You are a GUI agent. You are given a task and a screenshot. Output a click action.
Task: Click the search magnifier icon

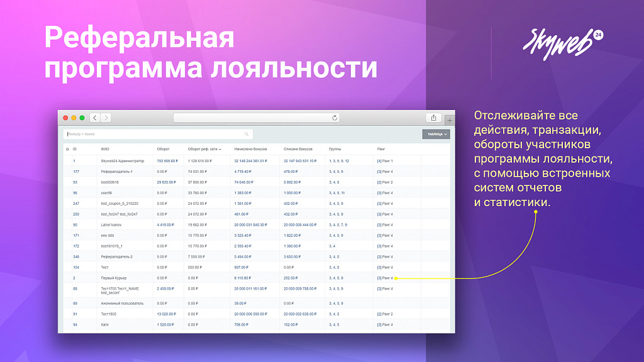(x=245, y=134)
